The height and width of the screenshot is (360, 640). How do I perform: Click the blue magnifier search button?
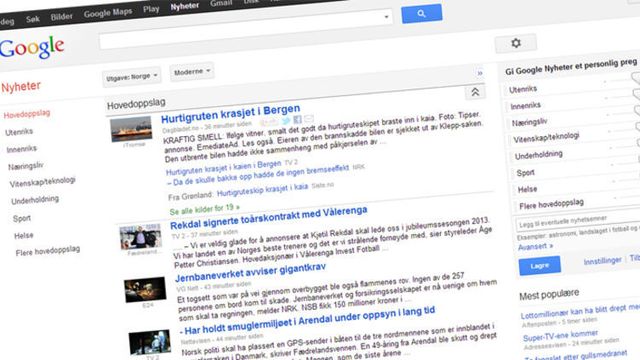point(421,13)
